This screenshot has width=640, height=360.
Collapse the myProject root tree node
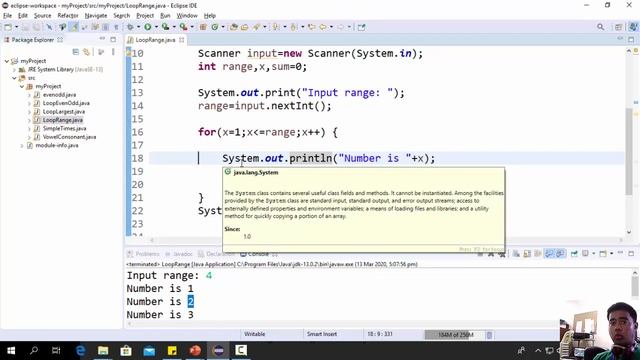(x=7, y=61)
